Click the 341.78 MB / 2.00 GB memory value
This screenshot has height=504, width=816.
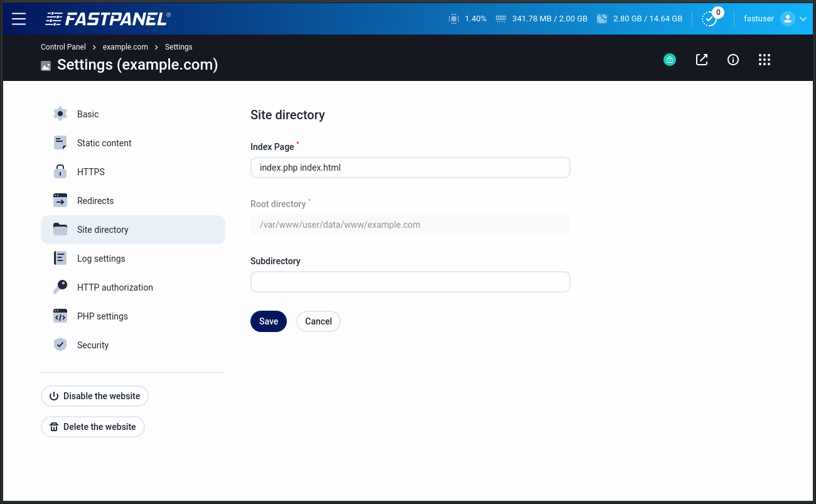pyautogui.click(x=550, y=19)
